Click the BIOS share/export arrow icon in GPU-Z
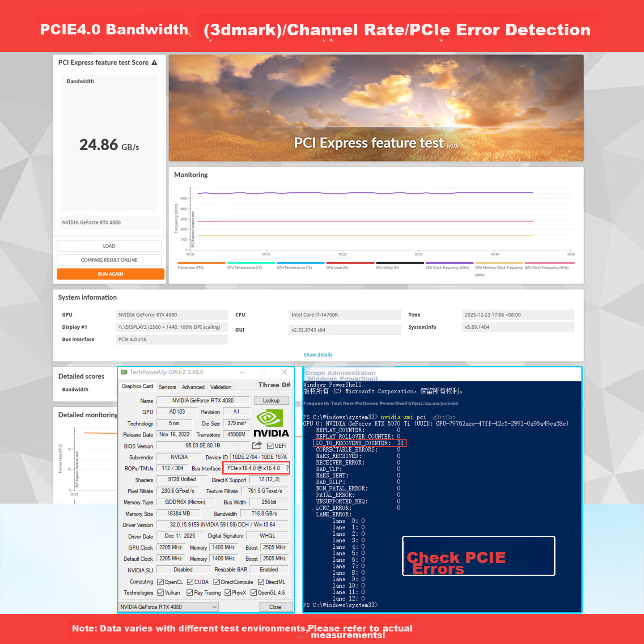The height and width of the screenshot is (644, 644). click(x=257, y=445)
